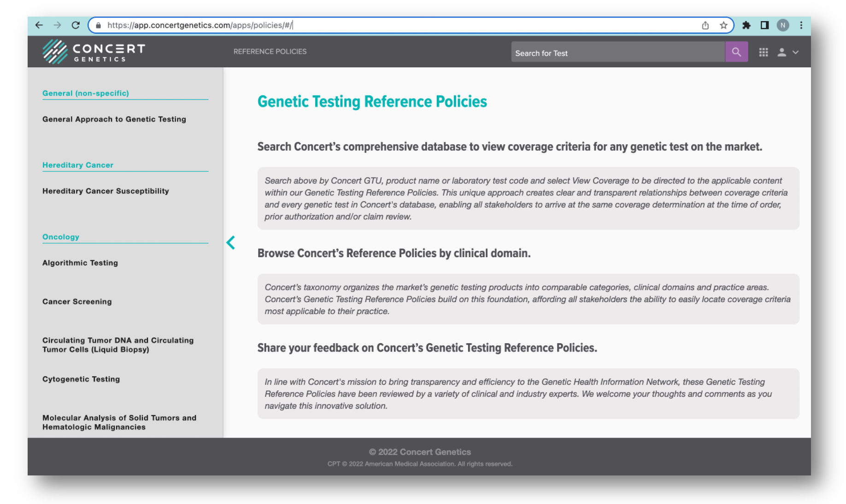Screen dimensions: 846x504
Task: Collapse the sidebar with the teal chevron
Action: (230, 242)
